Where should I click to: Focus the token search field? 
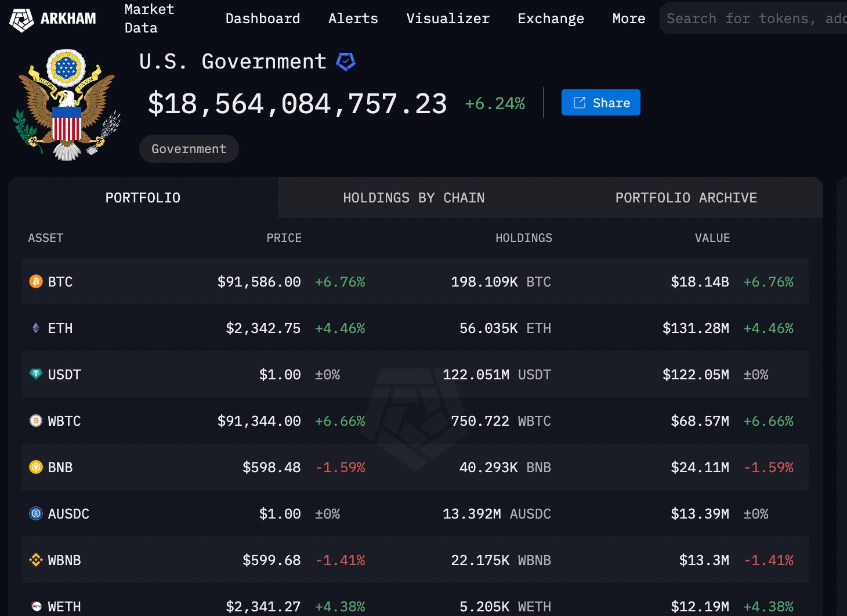click(754, 19)
